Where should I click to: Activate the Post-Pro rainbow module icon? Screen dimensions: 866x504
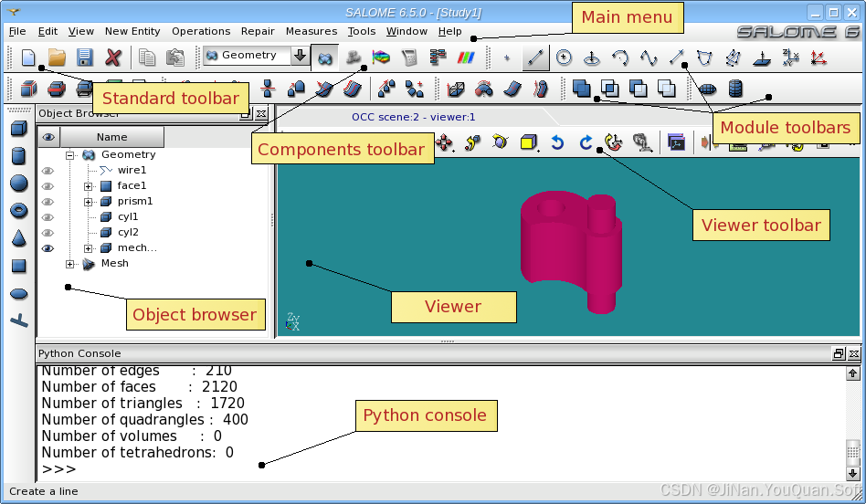coord(381,58)
